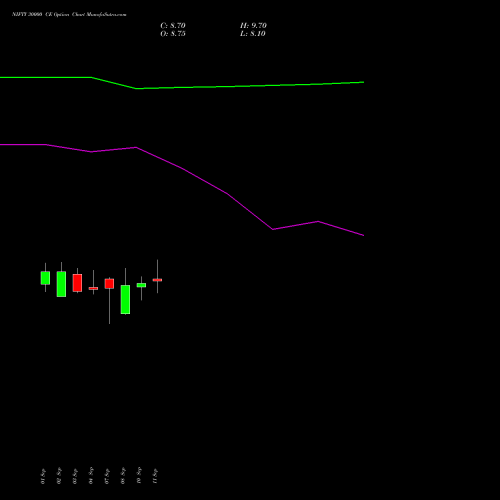Screen dimensions: 500x500
Task: Select the 10 Sep small green candlestick
Action: pyautogui.click(x=141, y=285)
